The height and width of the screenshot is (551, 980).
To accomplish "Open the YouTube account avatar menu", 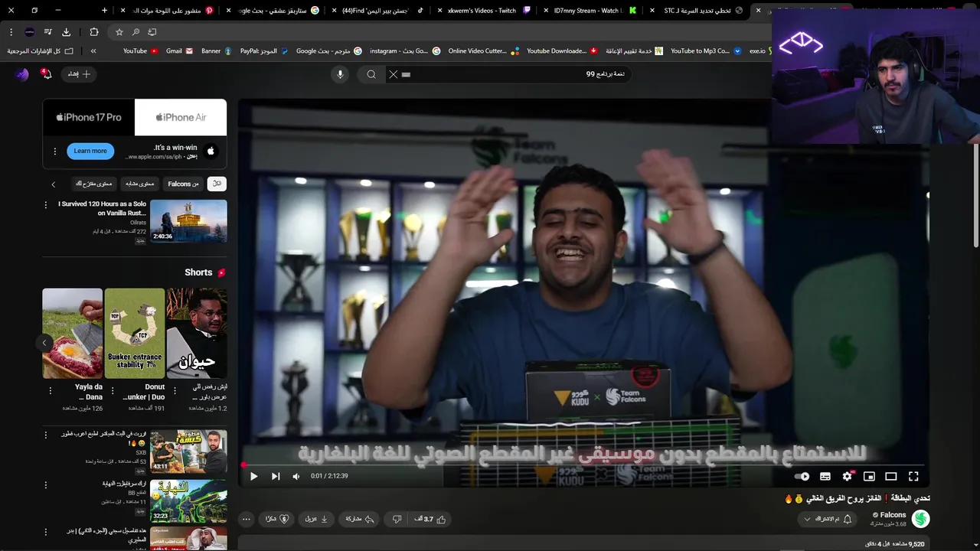I will (x=22, y=74).
